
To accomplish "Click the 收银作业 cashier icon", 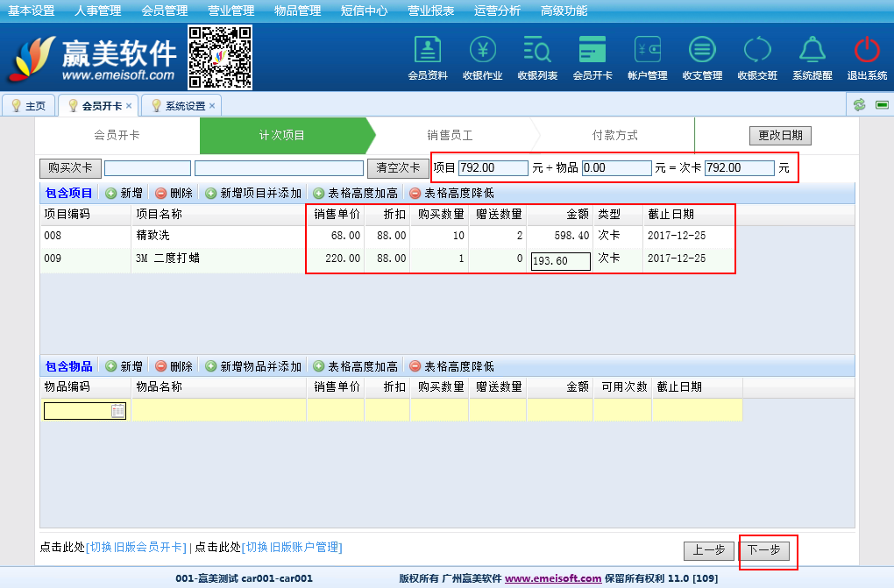I will [483, 58].
